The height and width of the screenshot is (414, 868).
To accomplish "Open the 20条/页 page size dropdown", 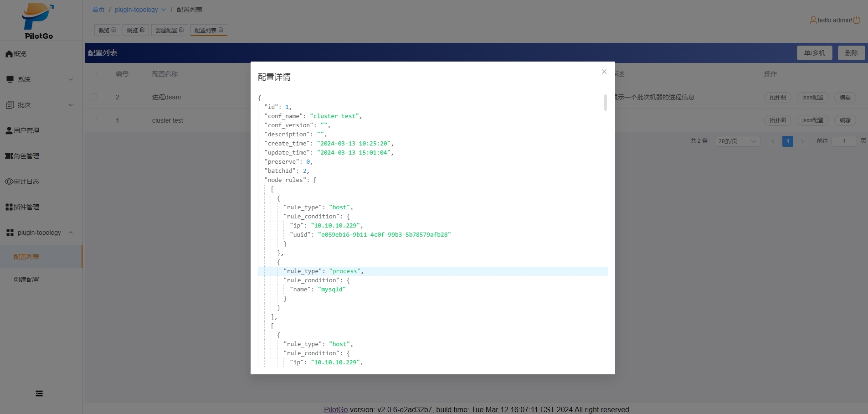I will (x=737, y=141).
